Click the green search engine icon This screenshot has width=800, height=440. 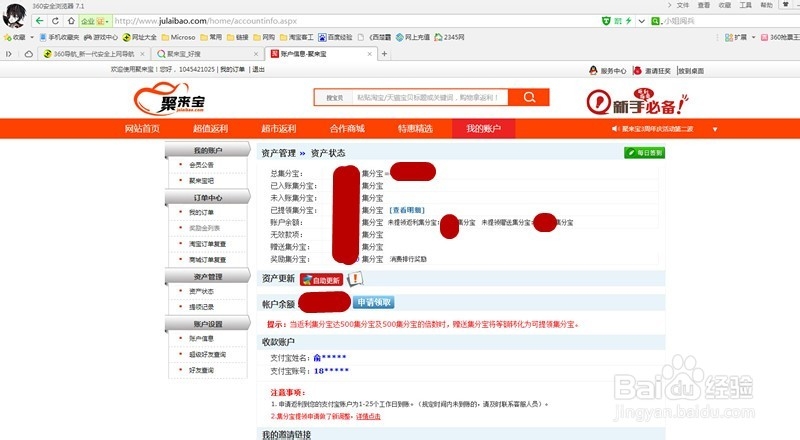pyautogui.click(x=656, y=21)
